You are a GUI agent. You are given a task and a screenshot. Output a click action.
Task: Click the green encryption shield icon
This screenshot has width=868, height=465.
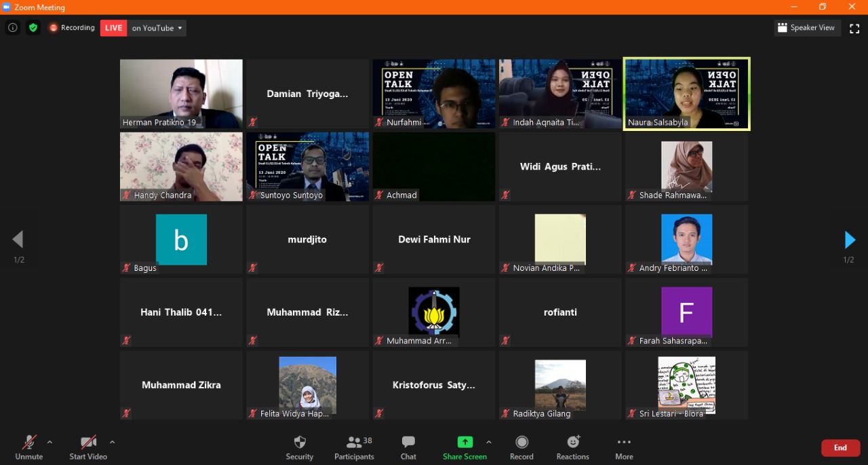coord(33,28)
